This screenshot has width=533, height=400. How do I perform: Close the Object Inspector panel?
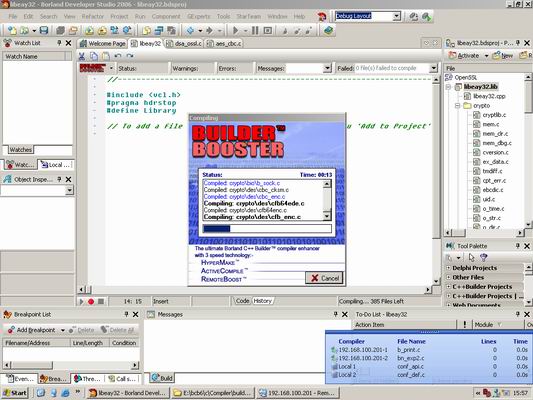(x=68, y=179)
